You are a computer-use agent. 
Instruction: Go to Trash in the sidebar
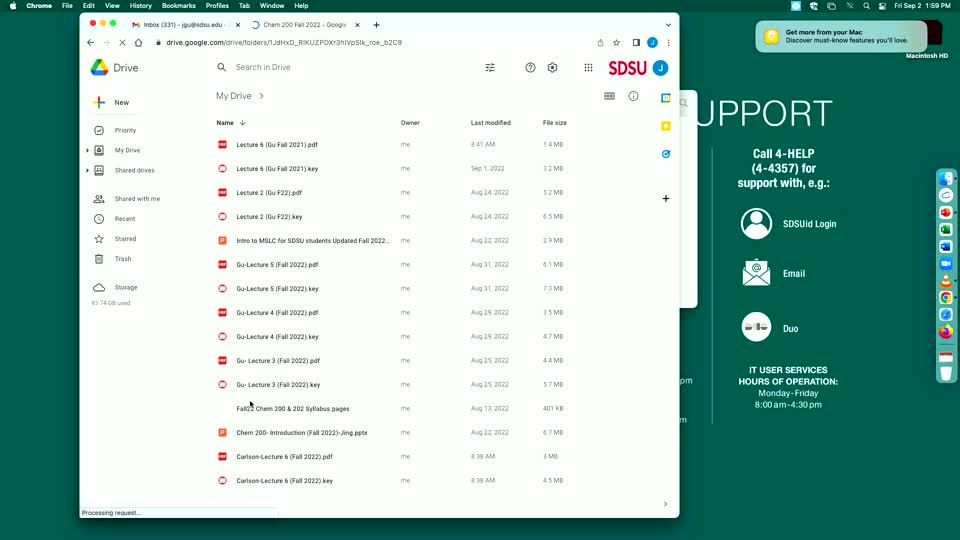coord(123,259)
